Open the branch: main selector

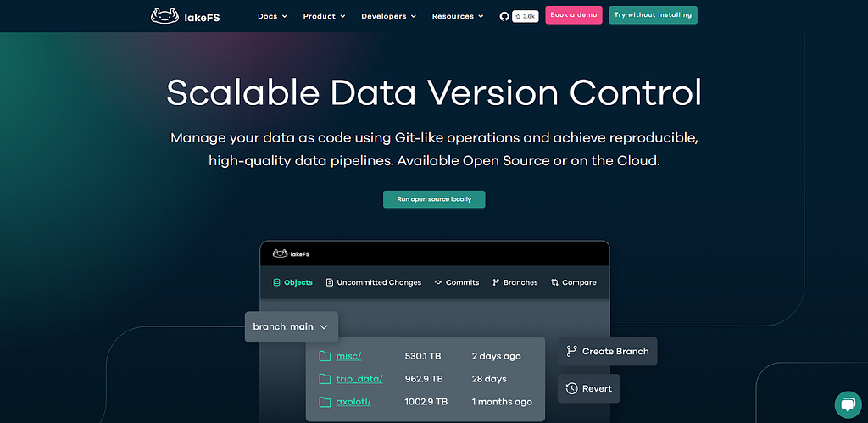click(x=292, y=326)
